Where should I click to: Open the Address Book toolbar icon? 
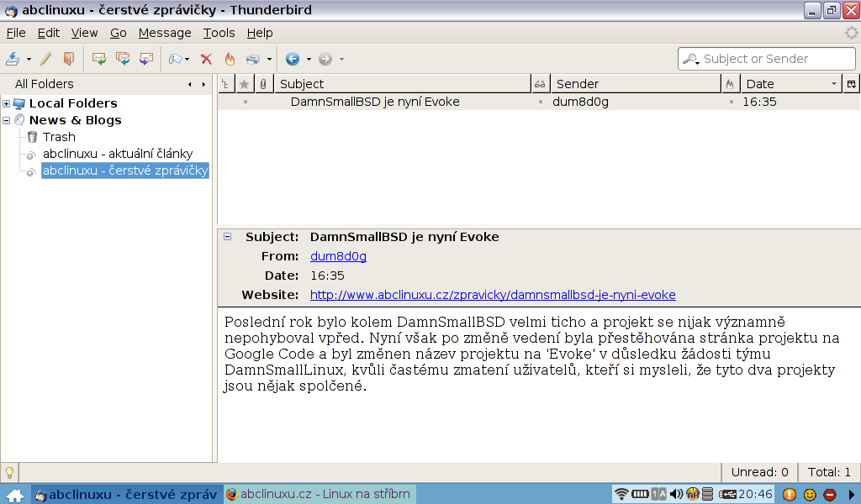(69, 59)
